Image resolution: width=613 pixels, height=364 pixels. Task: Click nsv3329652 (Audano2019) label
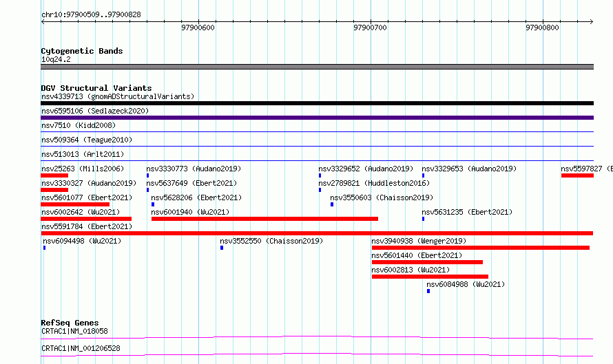(x=366, y=169)
